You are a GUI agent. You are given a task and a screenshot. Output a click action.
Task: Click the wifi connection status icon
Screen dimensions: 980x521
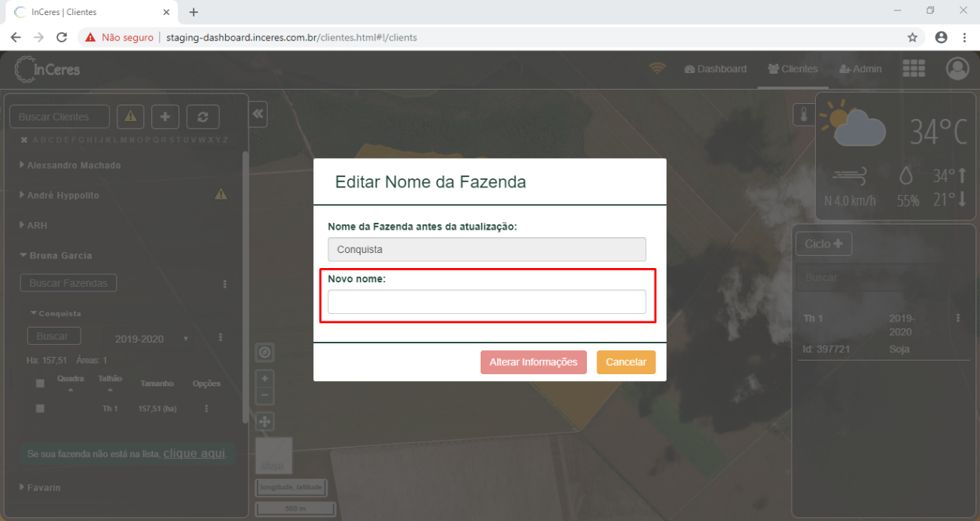coord(658,69)
